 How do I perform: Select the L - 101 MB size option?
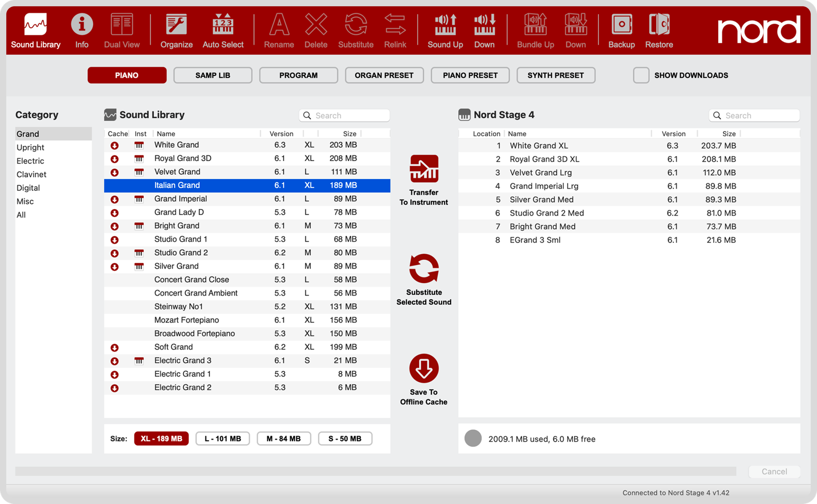point(223,439)
